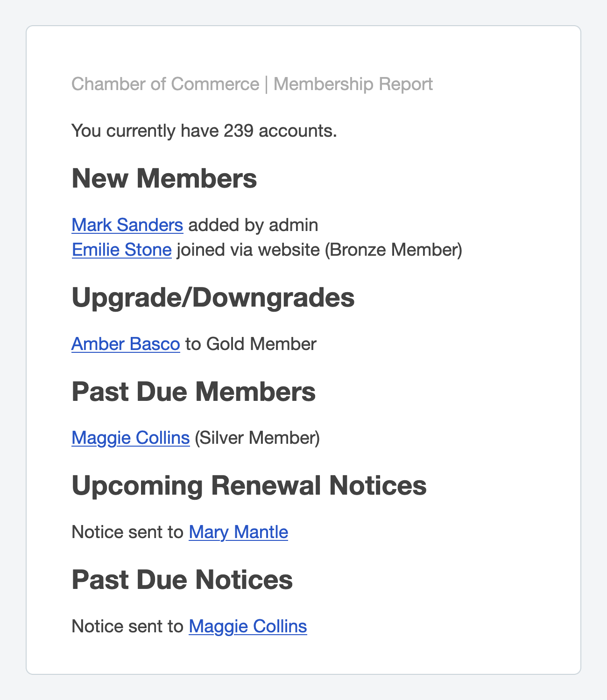Image resolution: width=607 pixels, height=700 pixels.
Task: Click the "added by admin" text
Action: 253,225
